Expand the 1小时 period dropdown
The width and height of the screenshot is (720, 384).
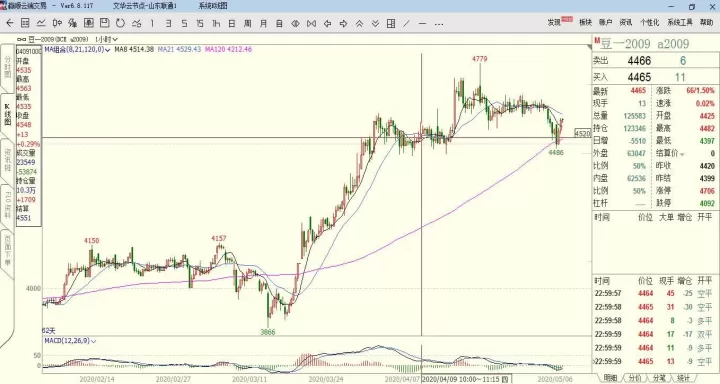click(x=107, y=40)
